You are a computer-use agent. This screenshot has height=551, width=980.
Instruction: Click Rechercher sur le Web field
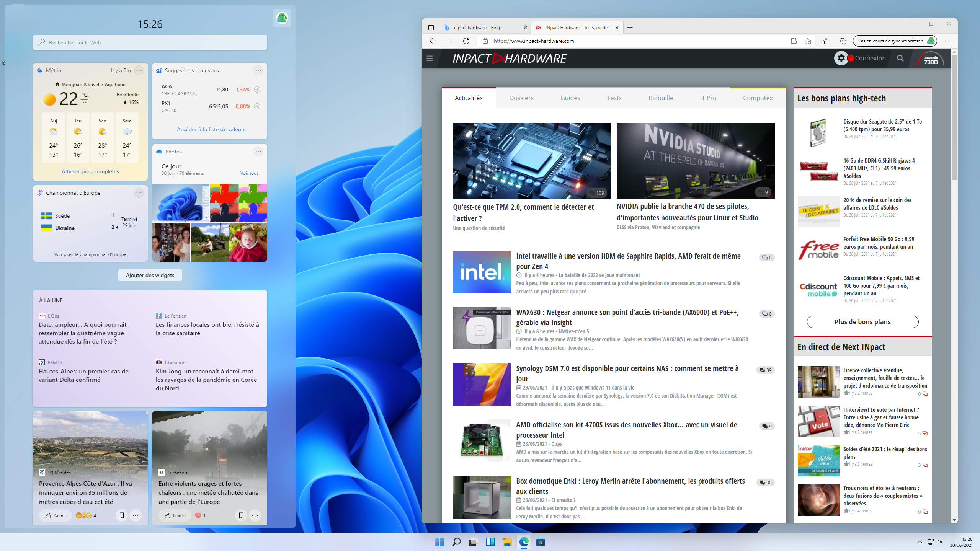[150, 42]
